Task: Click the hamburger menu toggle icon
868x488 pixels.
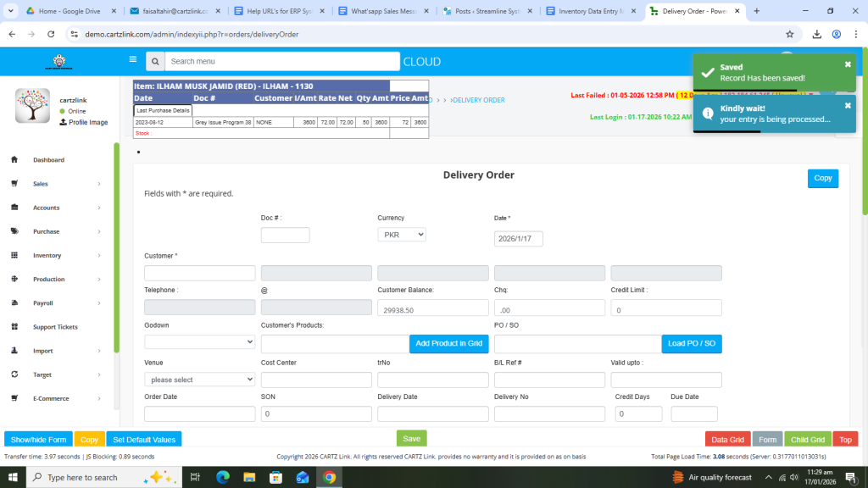Action: click(x=132, y=60)
